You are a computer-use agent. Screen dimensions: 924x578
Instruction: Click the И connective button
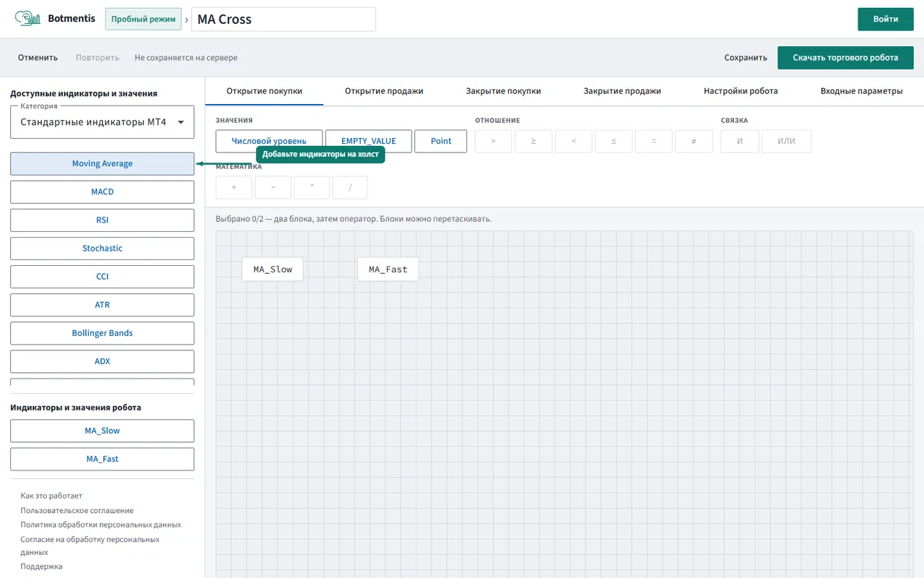[740, 141]
